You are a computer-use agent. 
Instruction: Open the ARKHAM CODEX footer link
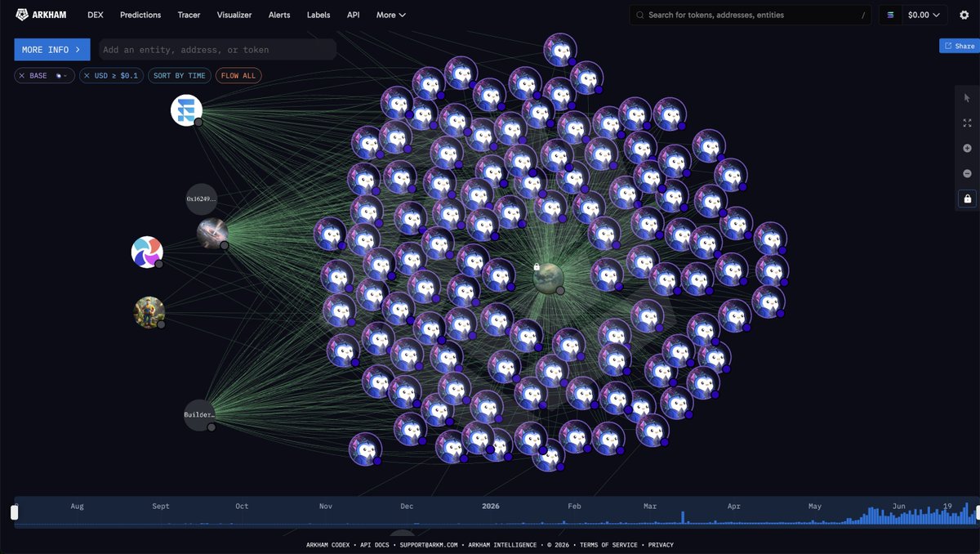(328, 544)
